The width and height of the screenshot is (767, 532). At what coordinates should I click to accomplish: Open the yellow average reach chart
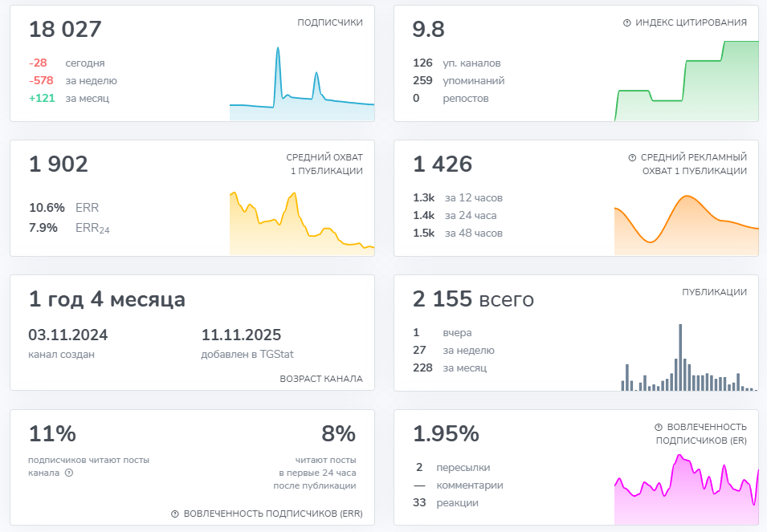tap(302, 223)
